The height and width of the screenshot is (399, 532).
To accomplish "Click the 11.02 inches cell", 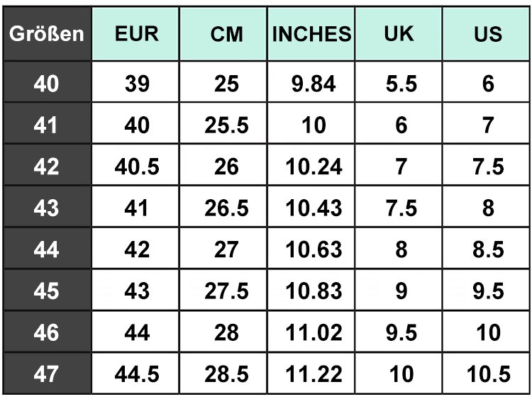I will pyautogui.click(x=311, y=331).
